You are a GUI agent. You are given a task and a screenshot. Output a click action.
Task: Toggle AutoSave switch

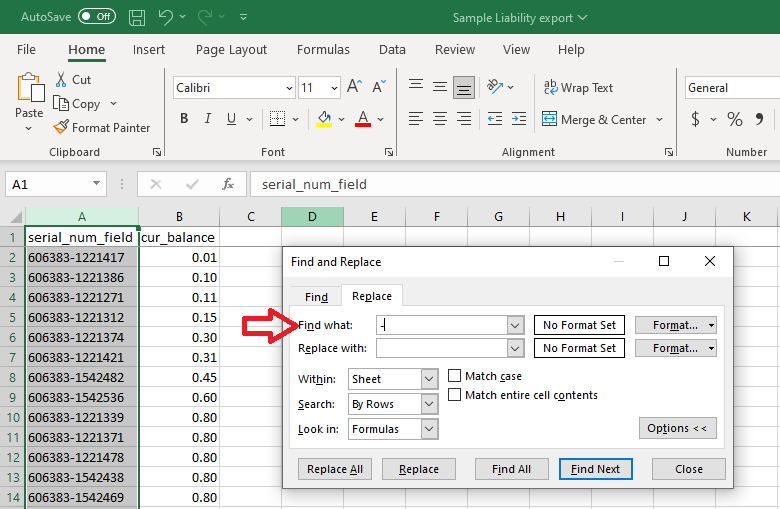tap(97, 16)
